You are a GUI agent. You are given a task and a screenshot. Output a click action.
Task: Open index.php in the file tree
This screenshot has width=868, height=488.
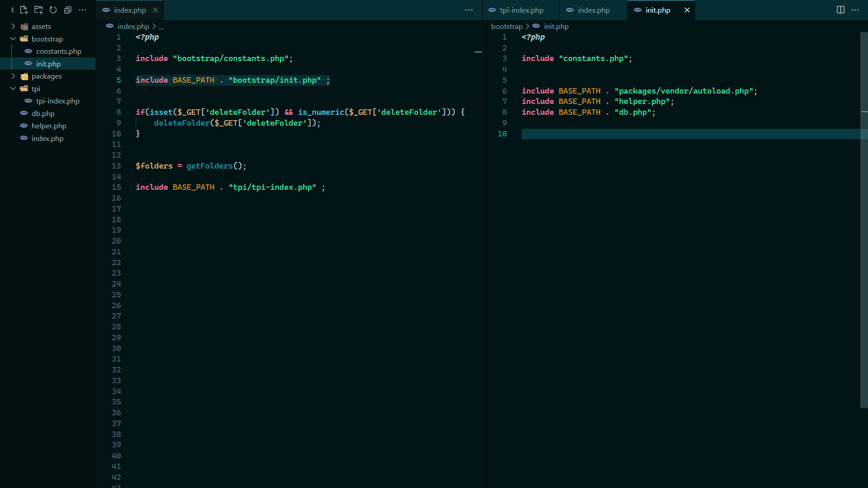click(47, 138)
